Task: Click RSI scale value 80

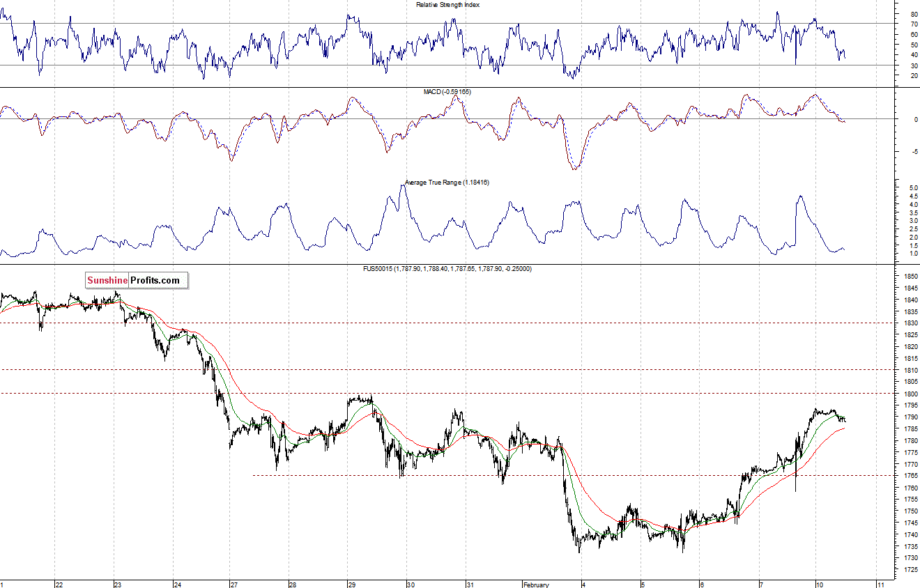Action: [914, 14]
